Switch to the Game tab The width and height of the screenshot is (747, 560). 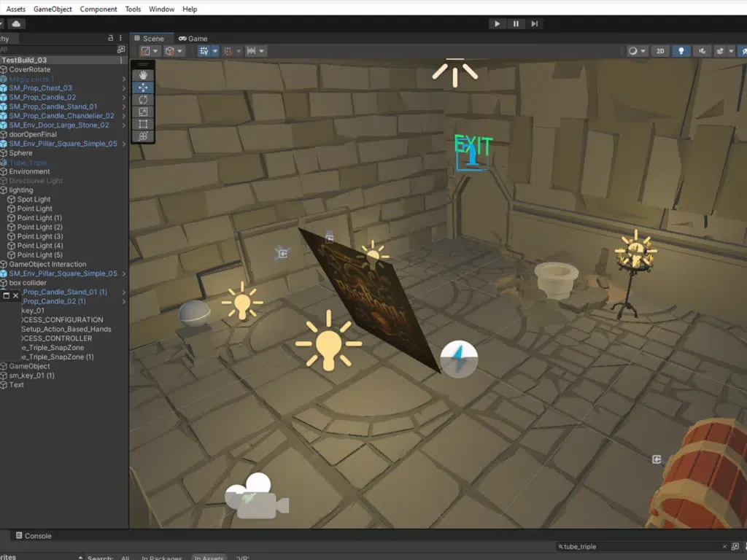[x=193, y=39]
